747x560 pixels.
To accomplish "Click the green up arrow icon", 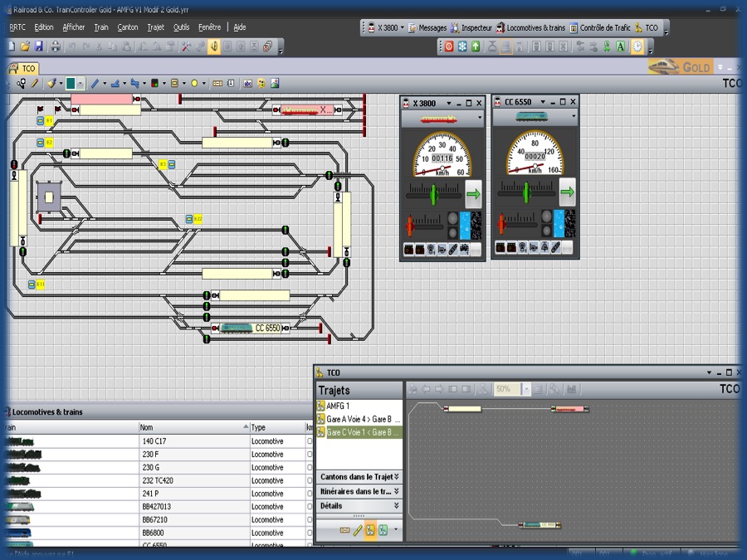I will [476, 46].
